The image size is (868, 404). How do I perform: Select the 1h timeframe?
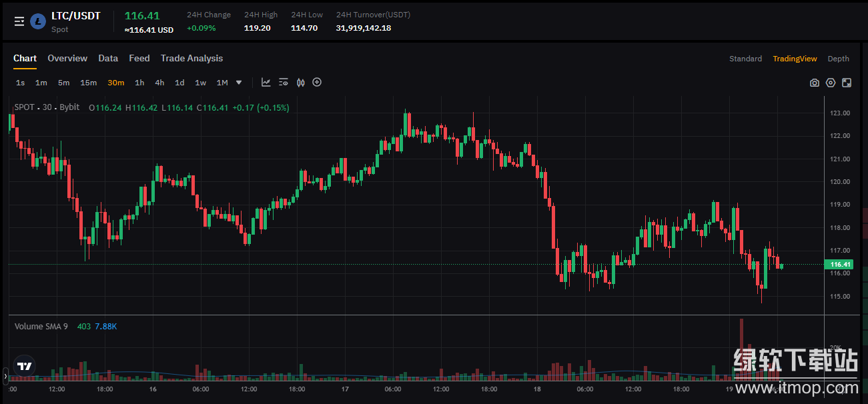pos(139,83)
